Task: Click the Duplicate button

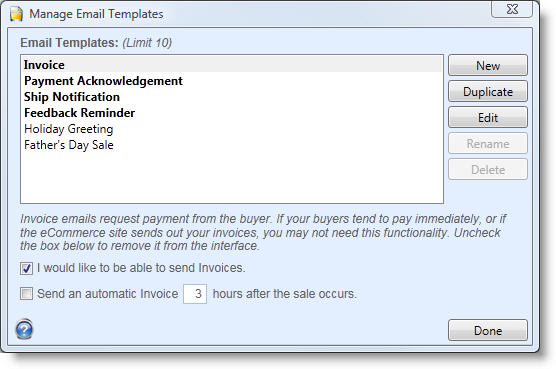Action: (488, 91)
